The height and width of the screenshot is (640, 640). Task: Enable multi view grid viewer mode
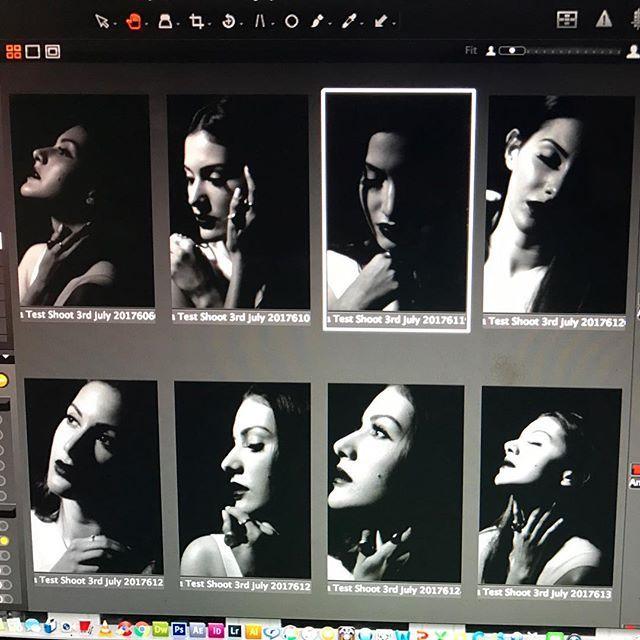[x=13, y=52]
